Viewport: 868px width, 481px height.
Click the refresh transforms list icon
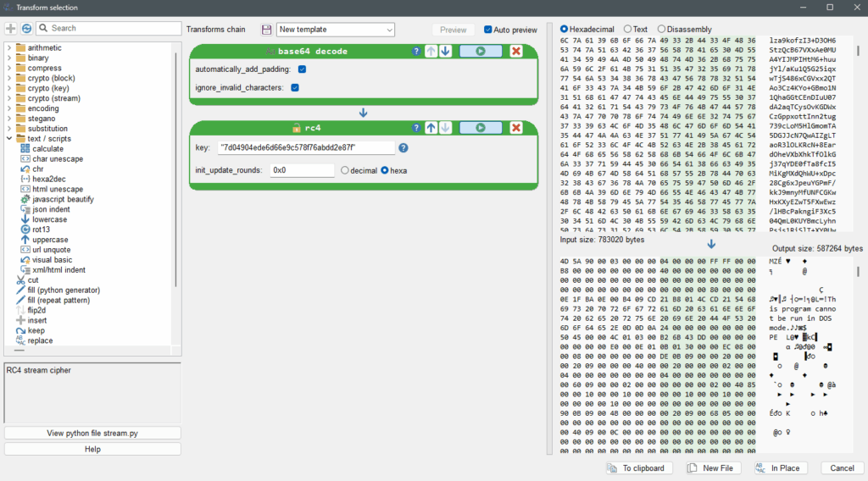(x=24, y=29)
